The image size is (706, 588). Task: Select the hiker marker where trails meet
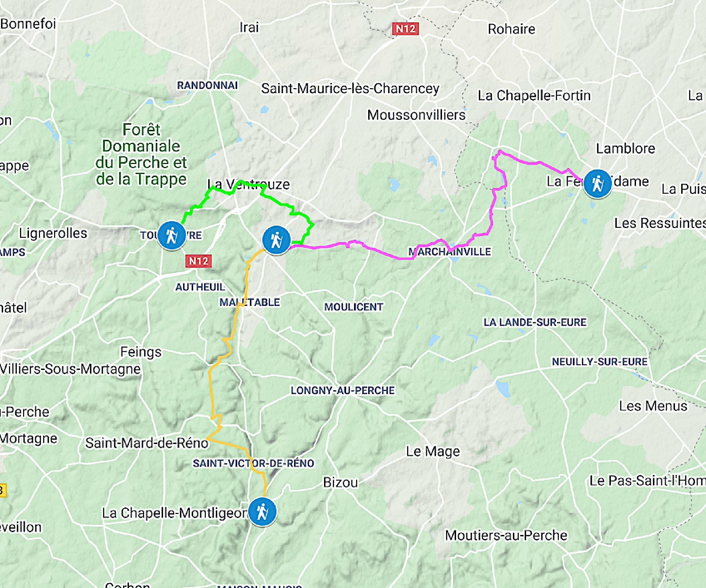click(x=276, y=240)
